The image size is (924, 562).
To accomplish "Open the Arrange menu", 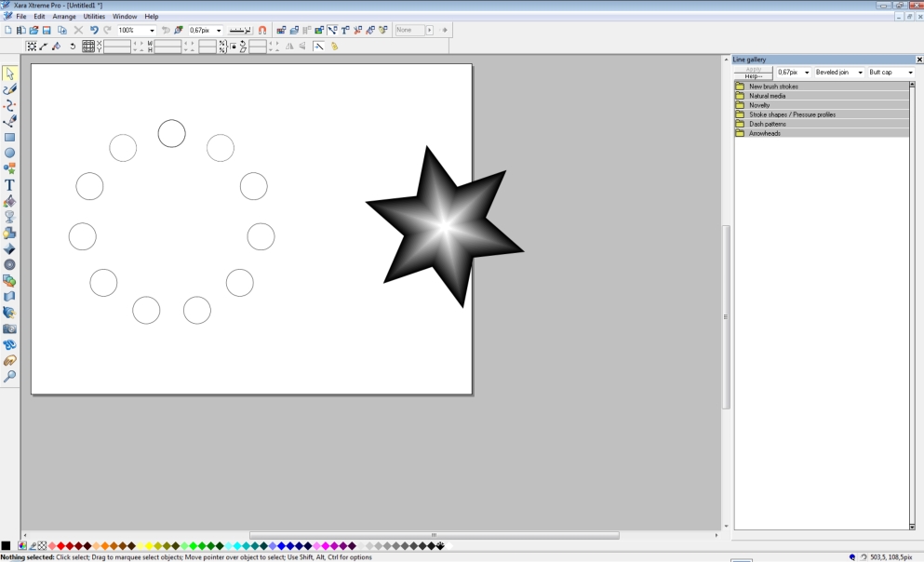I will pos(64,17).
